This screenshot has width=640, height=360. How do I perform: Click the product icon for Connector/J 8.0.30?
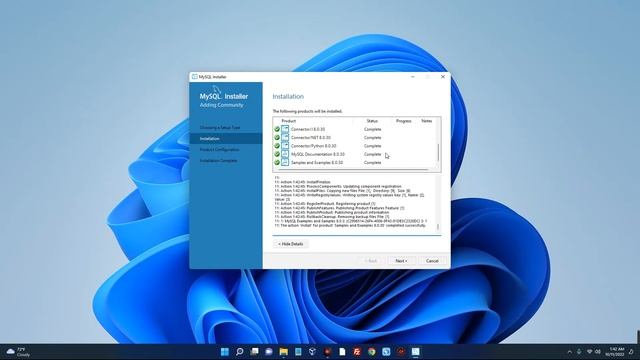(x=285, y=129)
